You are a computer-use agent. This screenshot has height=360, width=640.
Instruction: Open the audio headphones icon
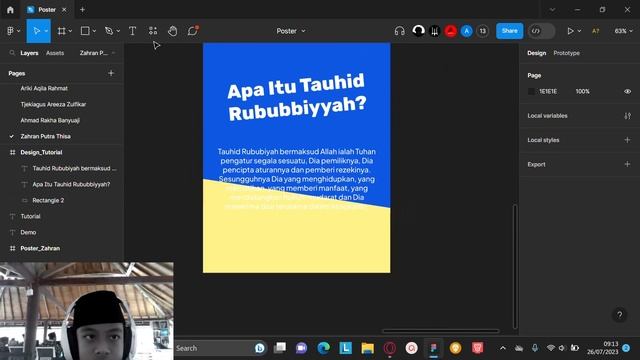click(x=400, y=31)
